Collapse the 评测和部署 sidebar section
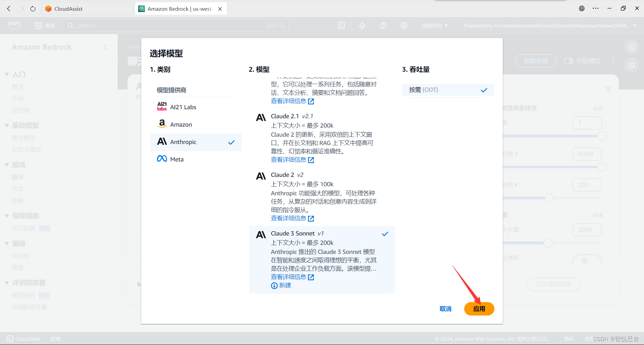This screenshot has width=644, height=345. pos(7,283)
